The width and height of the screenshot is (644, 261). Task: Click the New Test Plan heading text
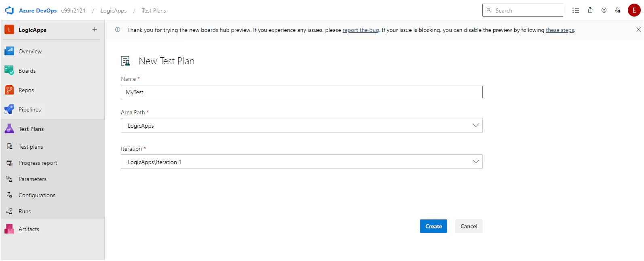coord(167,61)
